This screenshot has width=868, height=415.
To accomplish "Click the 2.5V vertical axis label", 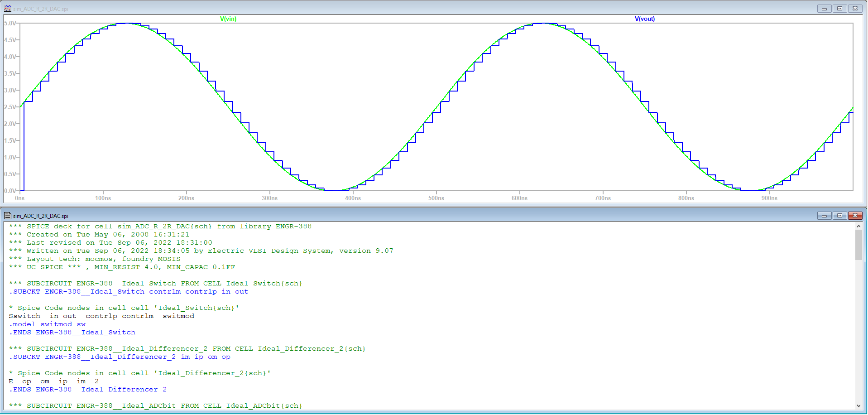I will pos(10,107).
